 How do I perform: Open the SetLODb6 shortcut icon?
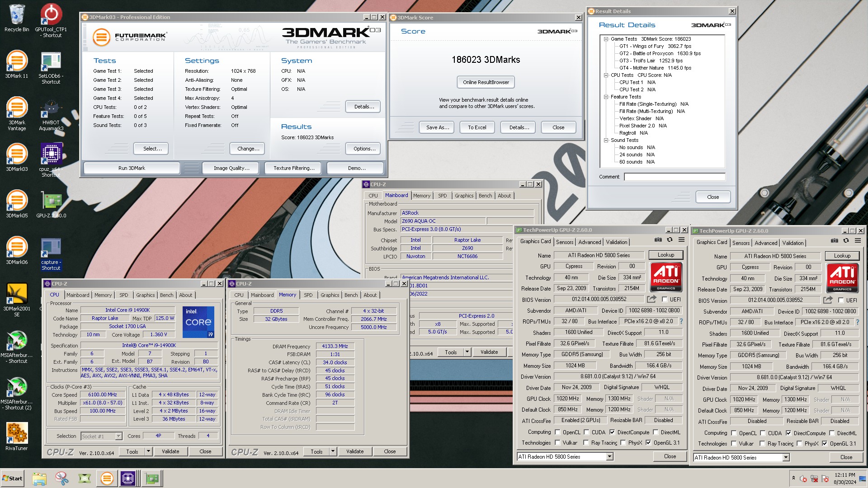click(x=51, y=68)
